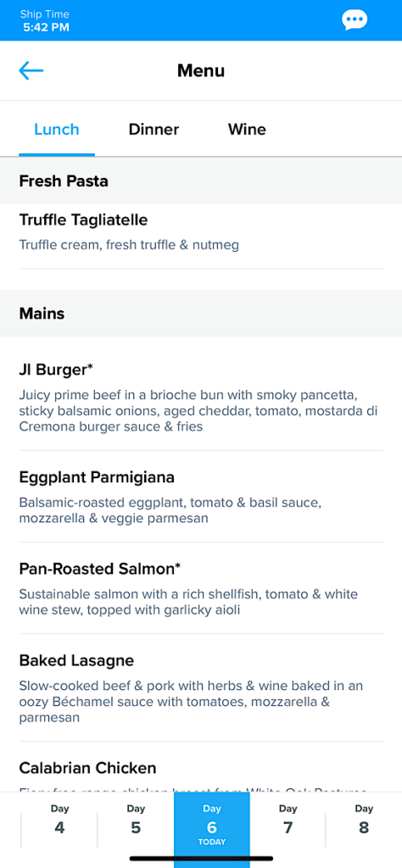Tap the Fresh Pasta section header
The width and height of the screenshot is (402, 868).
(201, 181)
